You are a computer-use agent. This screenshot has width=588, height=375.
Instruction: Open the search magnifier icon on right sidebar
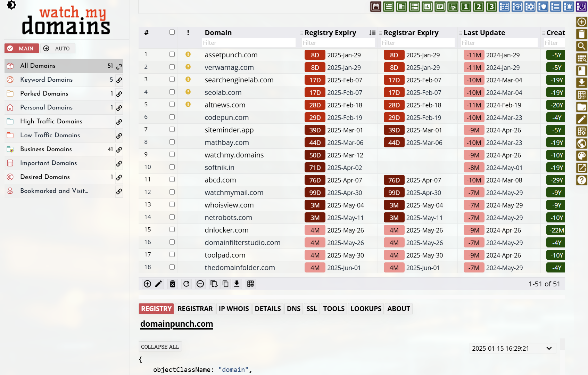pyautogui.click(x=582, y=46)
